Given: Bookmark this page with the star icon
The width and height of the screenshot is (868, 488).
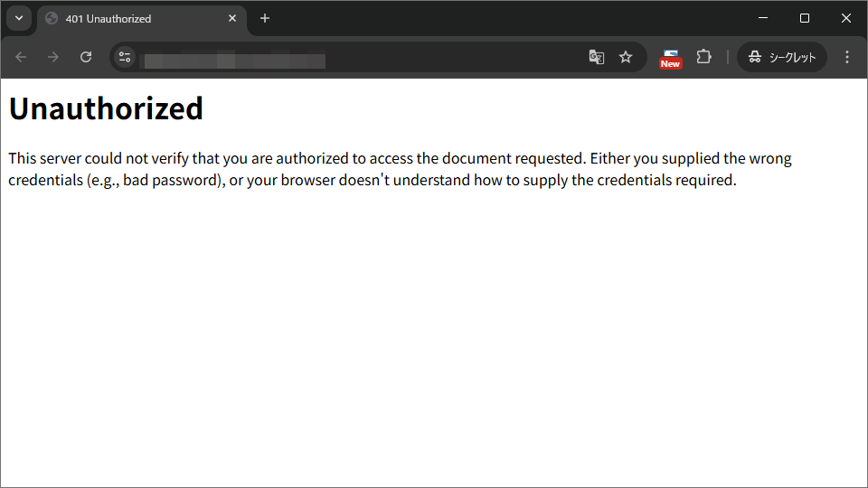Looking at the screenshot, I should pyautogui.click(x=626, y=57).
